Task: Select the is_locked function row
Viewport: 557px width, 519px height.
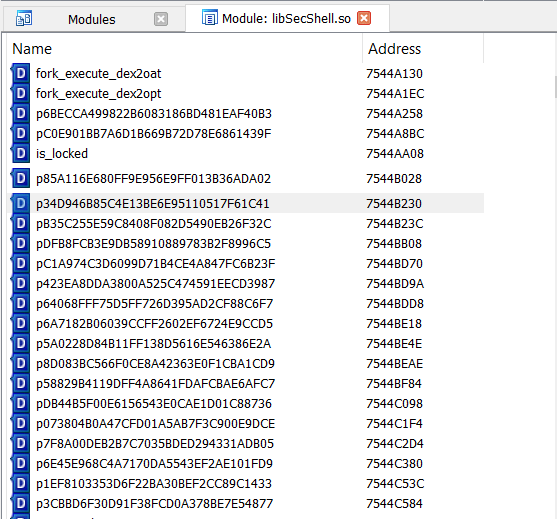Action: coord(245,153)
